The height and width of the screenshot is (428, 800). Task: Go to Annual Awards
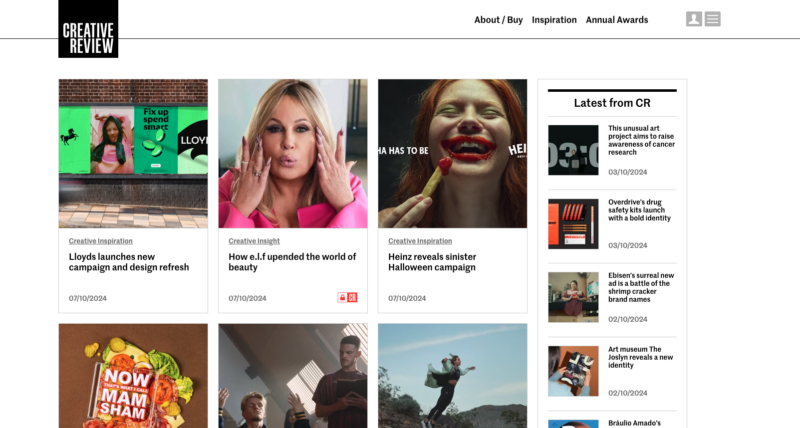click(x=617, y=20)
